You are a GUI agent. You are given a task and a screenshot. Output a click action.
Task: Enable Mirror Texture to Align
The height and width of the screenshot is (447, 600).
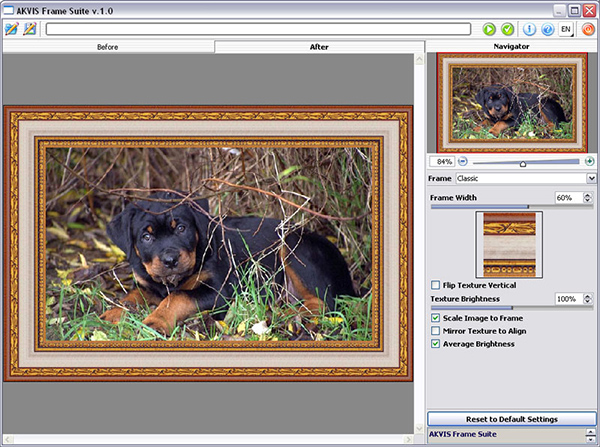[435, 330]
